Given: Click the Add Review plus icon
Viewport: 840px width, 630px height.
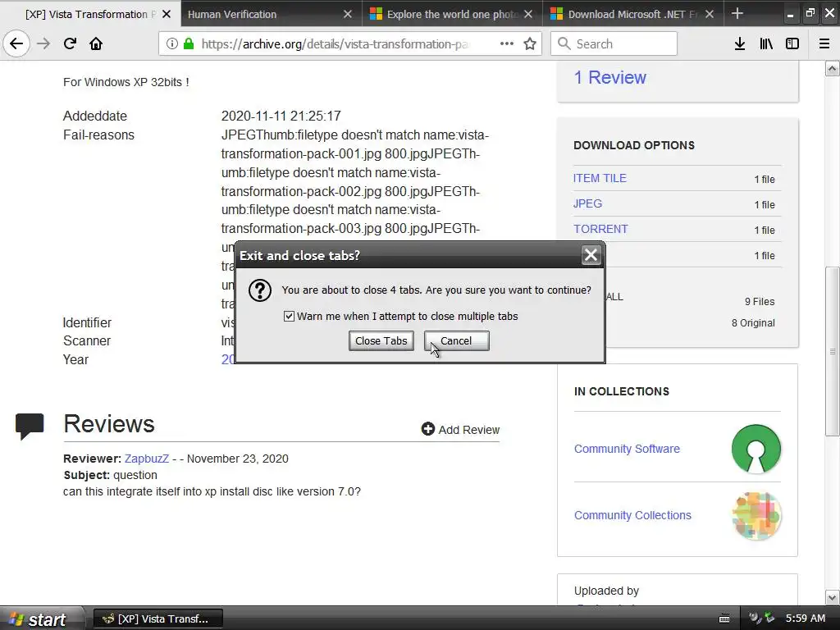Looking at the screenshot, I should [x=427, y=429].
